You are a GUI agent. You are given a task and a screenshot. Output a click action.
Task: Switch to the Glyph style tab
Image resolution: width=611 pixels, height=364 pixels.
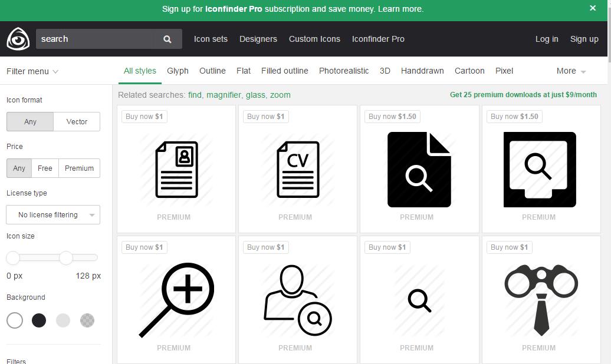click(x=178, y=71)
